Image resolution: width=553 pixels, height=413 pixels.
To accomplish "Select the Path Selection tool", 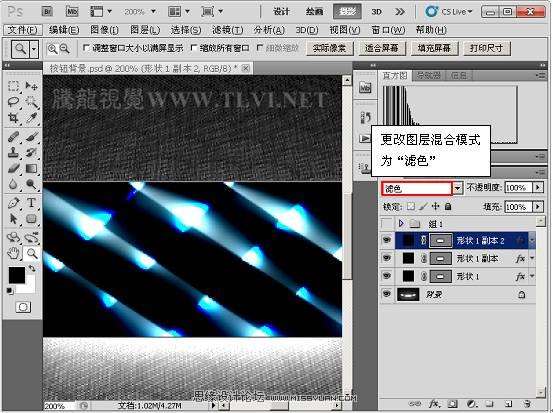I will (x=13, y=219).
